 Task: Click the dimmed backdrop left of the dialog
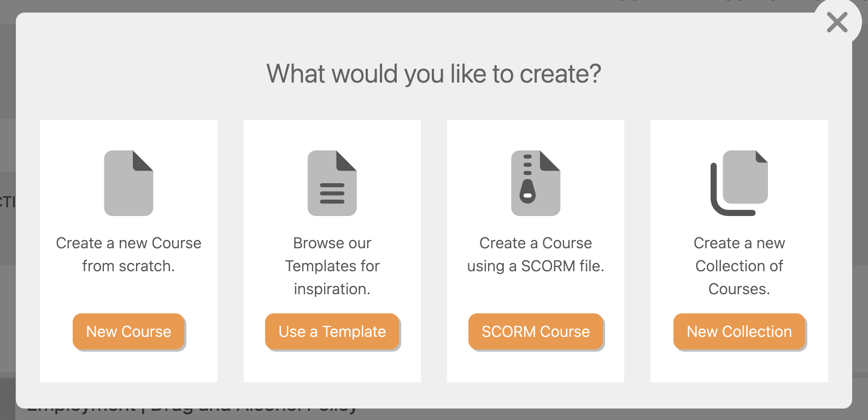coord(7,301)
